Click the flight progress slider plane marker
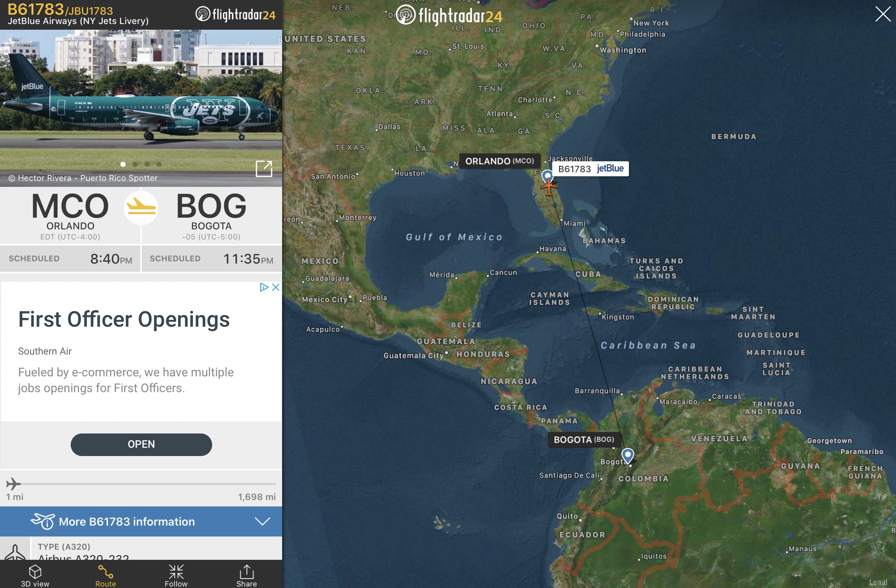896x588 pixels. [13, 484]
